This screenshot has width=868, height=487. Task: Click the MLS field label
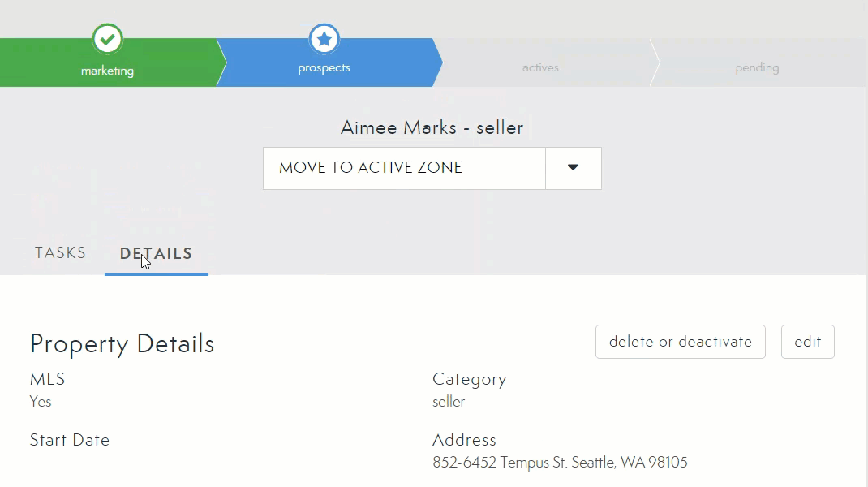47,379
